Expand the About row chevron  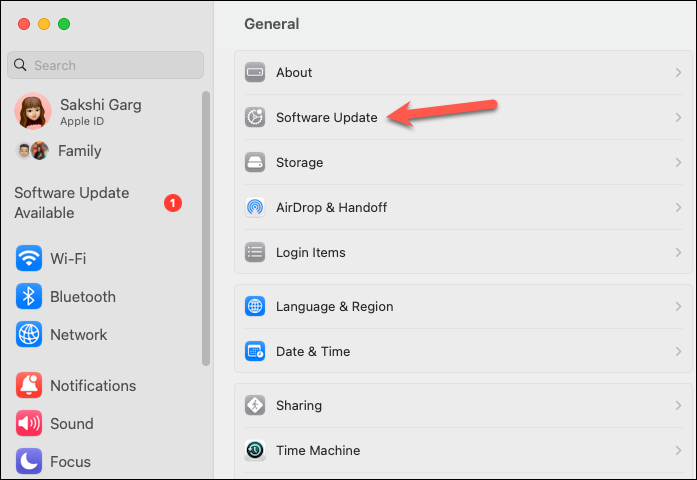tap(678, 72)
